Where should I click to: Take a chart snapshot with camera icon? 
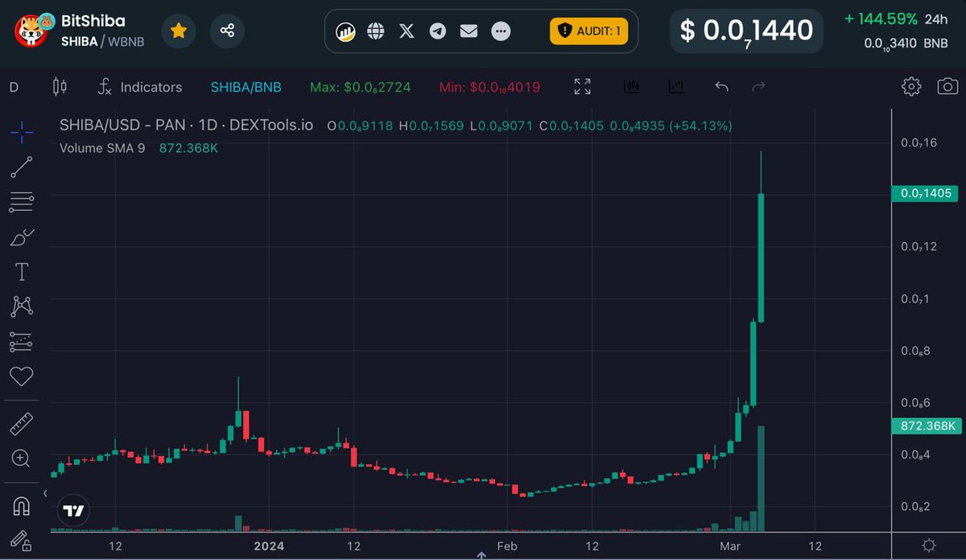[x=947, y=86]
